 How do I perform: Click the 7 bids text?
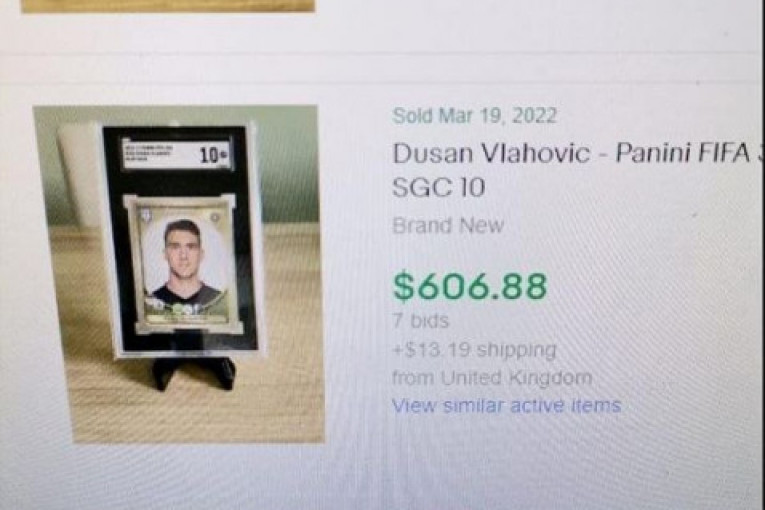click(x=421, y=321)
